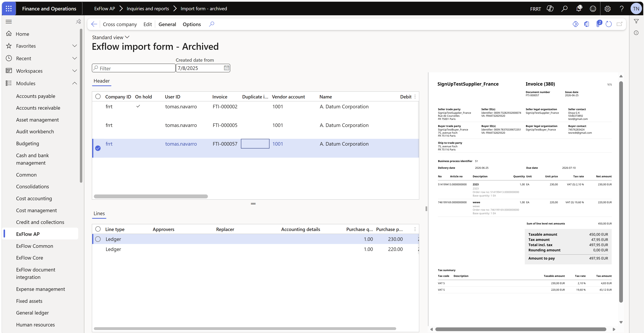Select the 230.00 Ledger line radio
644x333 pixels.
pos(98,239)
